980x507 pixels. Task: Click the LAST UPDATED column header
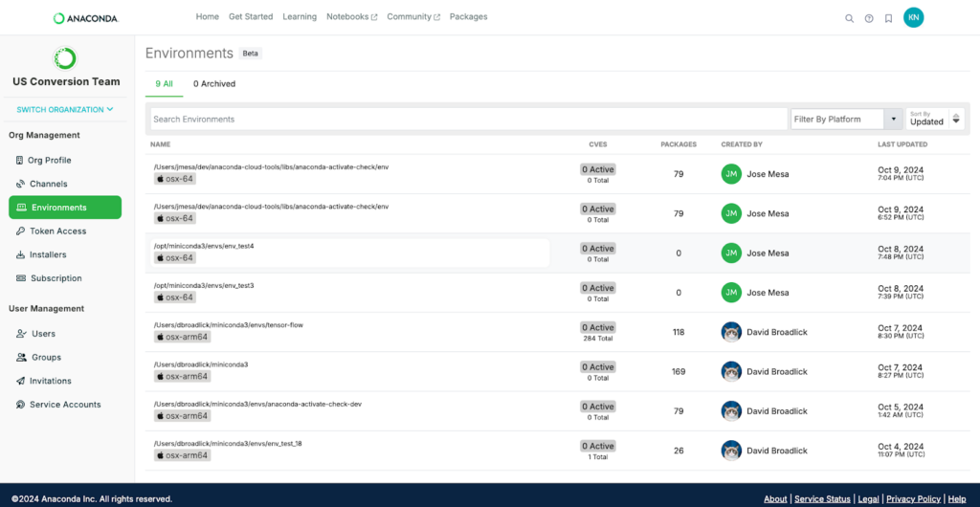pos(902,144)
